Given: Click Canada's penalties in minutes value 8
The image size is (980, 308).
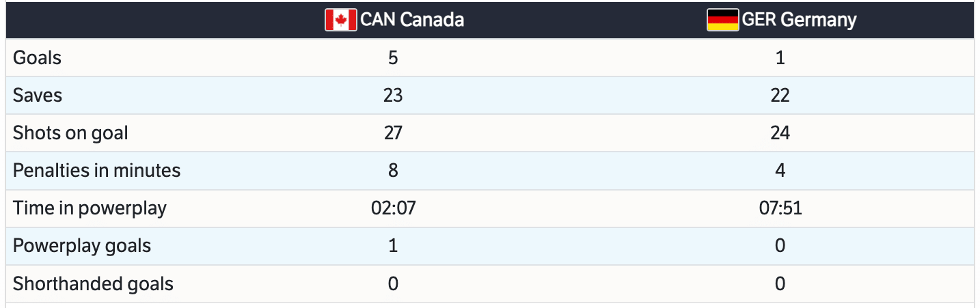Looking at the screenshot, I should [393, 170].
